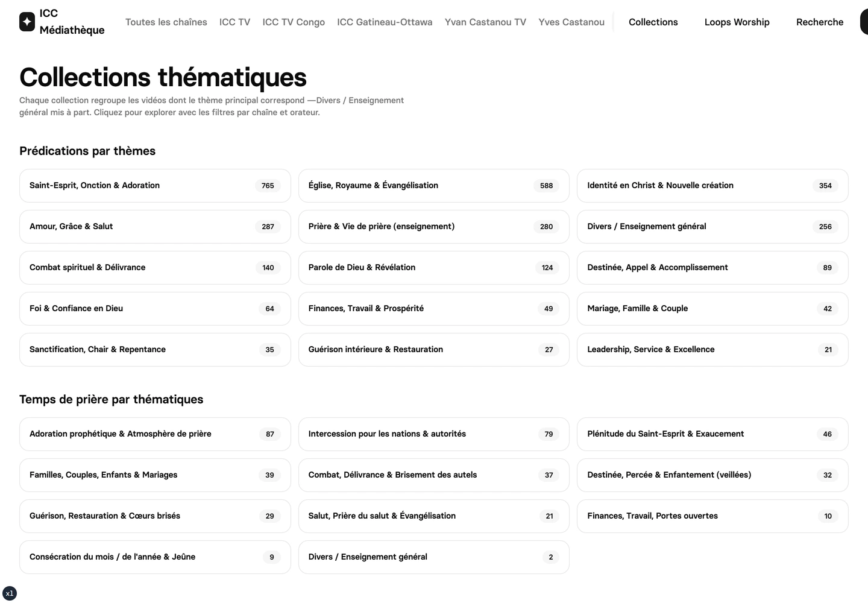Screen dimensions: 868x603
Task: Select Salut, Prière du salut & Évangélisation
Action: click(x=434, y=516)
